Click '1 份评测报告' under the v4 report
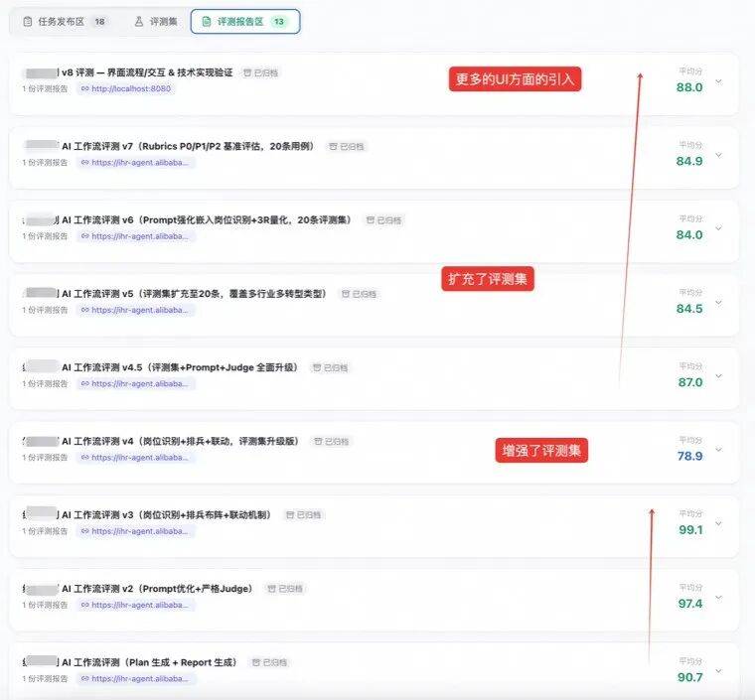Image resolution: width=755 pixels, height=700 pixels. tap(45, 457)
